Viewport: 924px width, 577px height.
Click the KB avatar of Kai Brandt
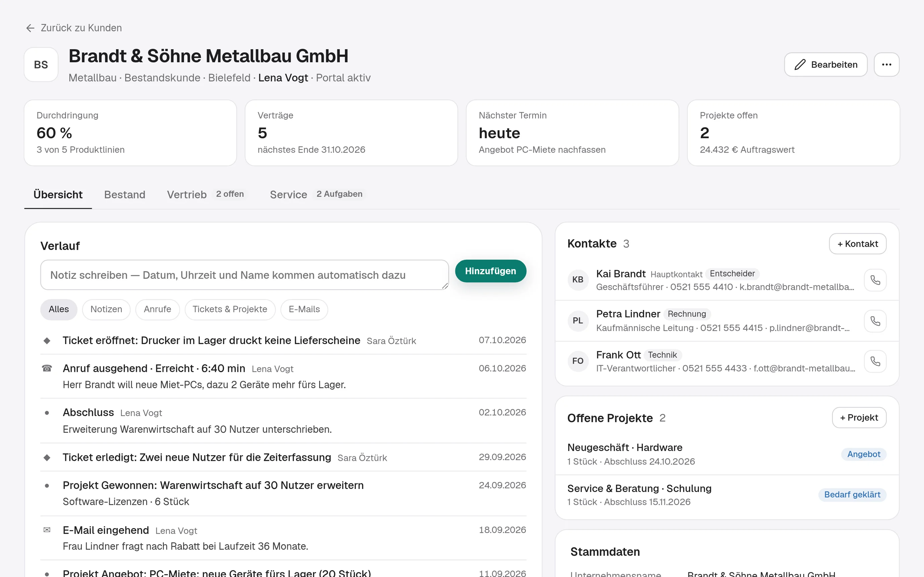click(577, 280)
